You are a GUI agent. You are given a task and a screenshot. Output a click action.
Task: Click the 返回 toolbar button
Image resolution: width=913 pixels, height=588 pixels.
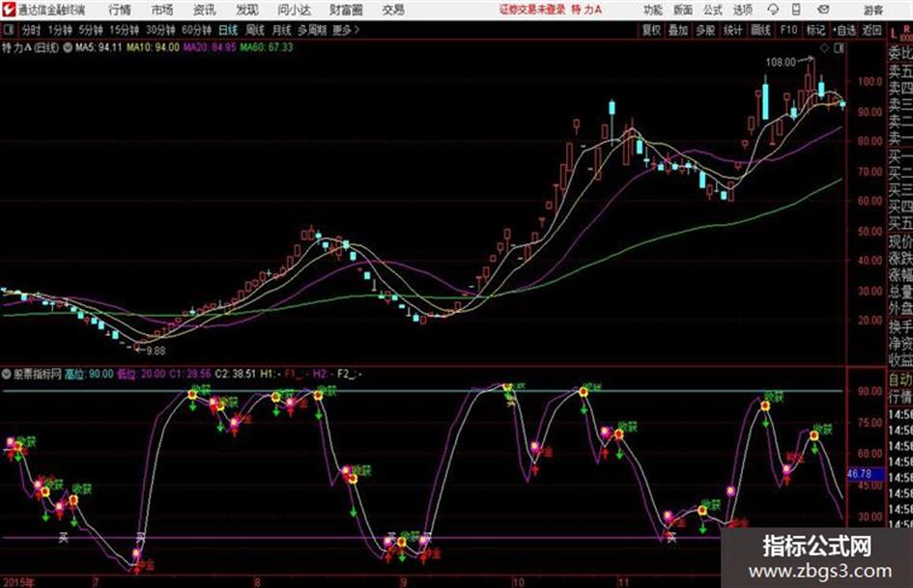pos(871,30)
